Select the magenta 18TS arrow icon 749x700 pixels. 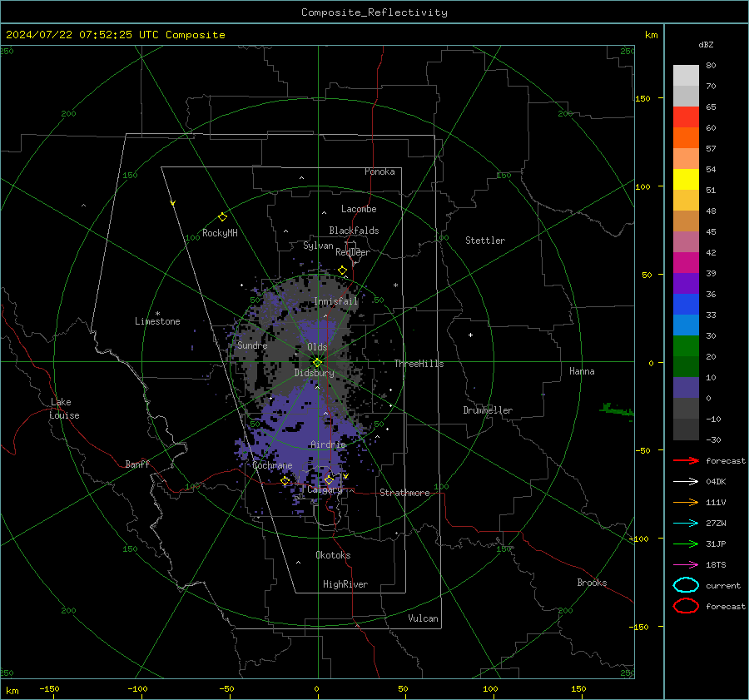click(686, 565)
